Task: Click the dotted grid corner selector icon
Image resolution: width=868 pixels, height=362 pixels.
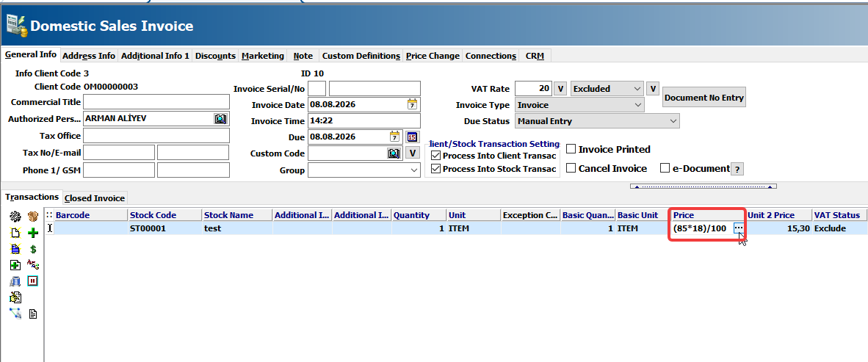Action: click(49, 214)
